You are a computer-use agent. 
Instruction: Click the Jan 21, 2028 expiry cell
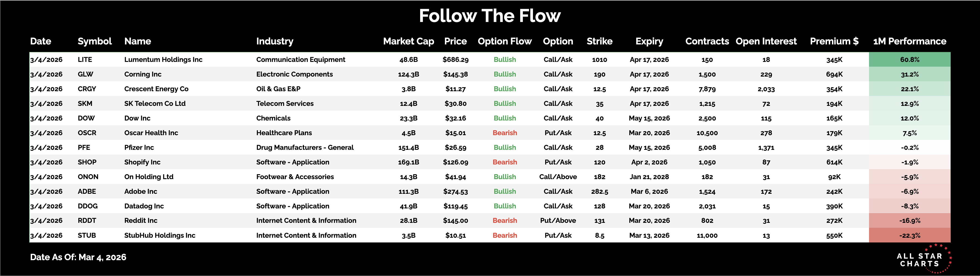pyautogui.click(x=649, y=177)
